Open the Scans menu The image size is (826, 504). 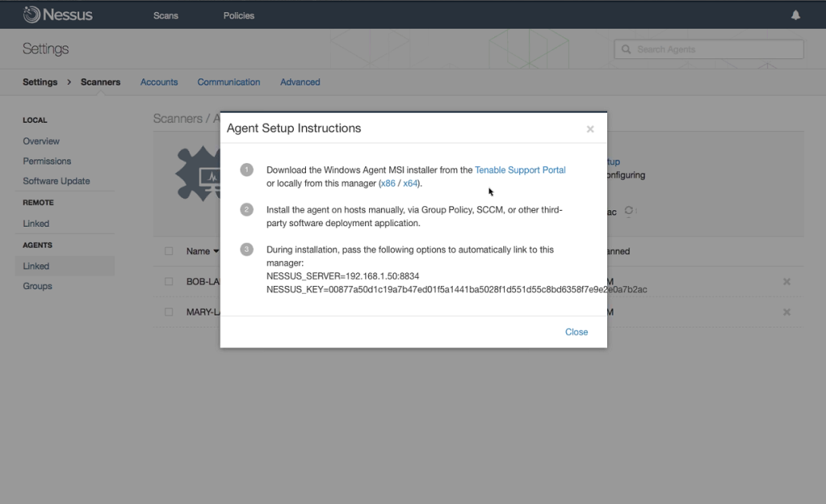[165, 16]
